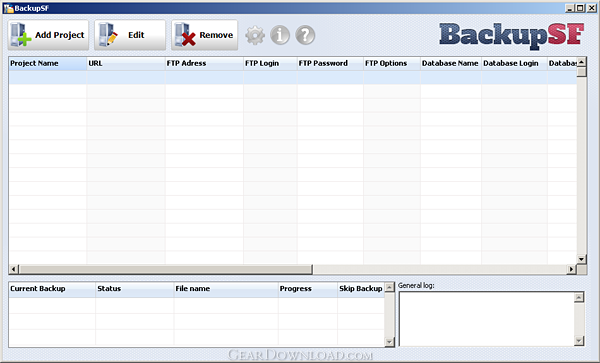The height and width of the screenshot is (363, 600).
Task: Click the General log scroll-down arrow
Action: click(579, 340)
